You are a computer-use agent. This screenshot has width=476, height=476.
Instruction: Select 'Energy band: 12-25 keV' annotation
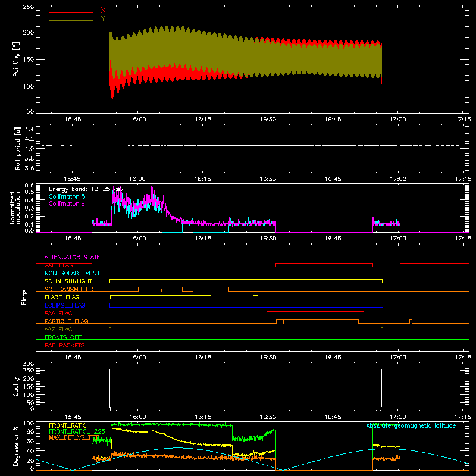point(86,189)
